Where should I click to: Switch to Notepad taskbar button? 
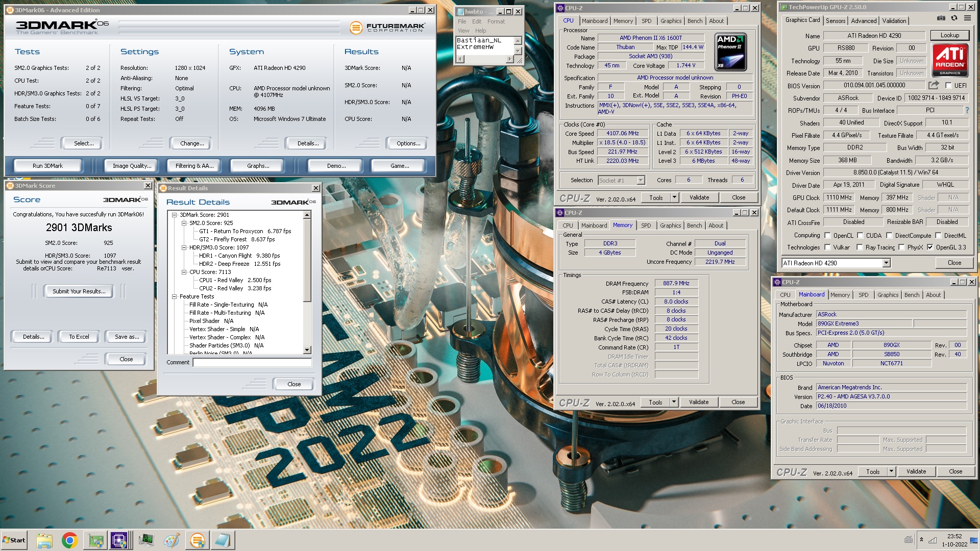pyautogui.click(x=223, y=540)
